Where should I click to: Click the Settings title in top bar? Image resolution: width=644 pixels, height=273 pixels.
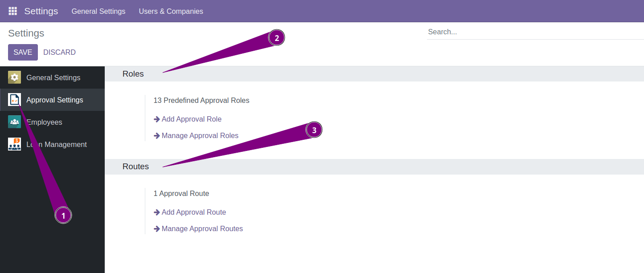click(41, 11)
